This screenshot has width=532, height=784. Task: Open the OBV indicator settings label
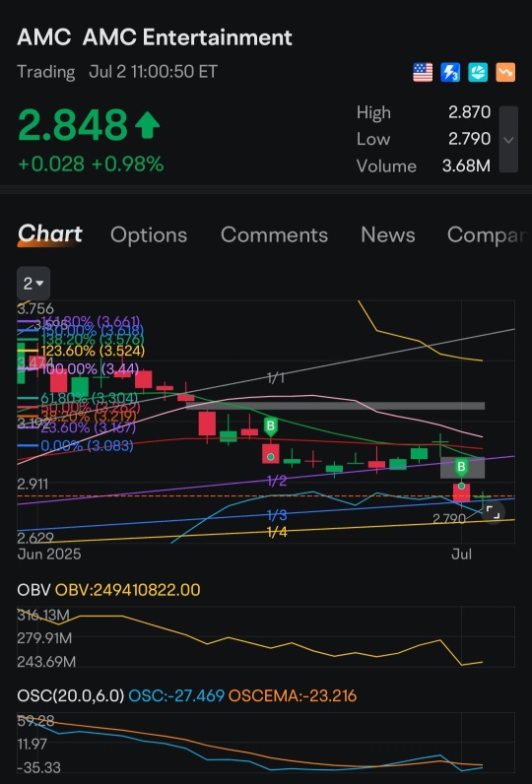pyautogui.click(x=33, y=590)
